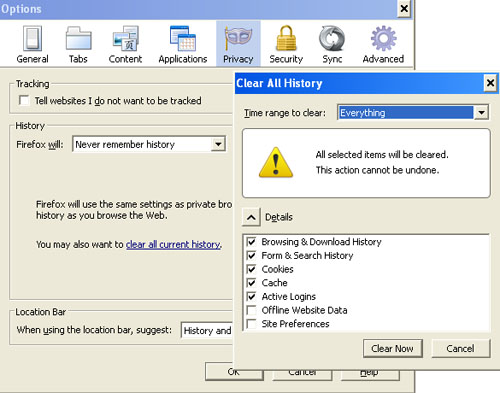This screenshot has height=393, width=500.
Task: Click the 'clear all current history' link
Action: click(x=173, y=244)
